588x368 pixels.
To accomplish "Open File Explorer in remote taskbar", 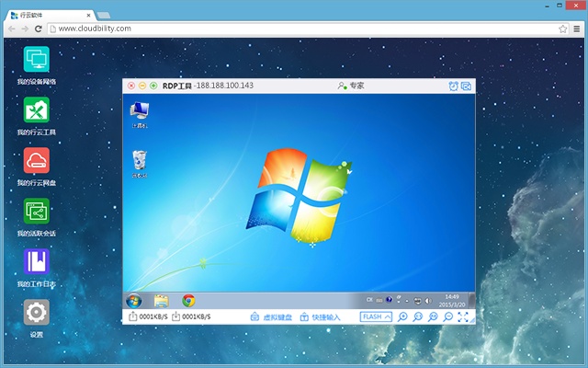I will (x=162, y=301).
